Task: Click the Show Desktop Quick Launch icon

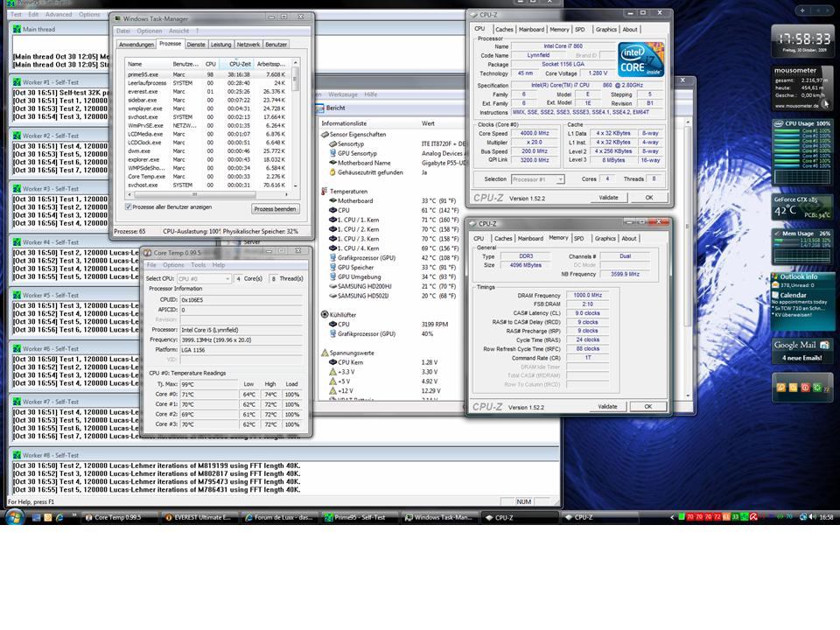Action: click(37, 517)
